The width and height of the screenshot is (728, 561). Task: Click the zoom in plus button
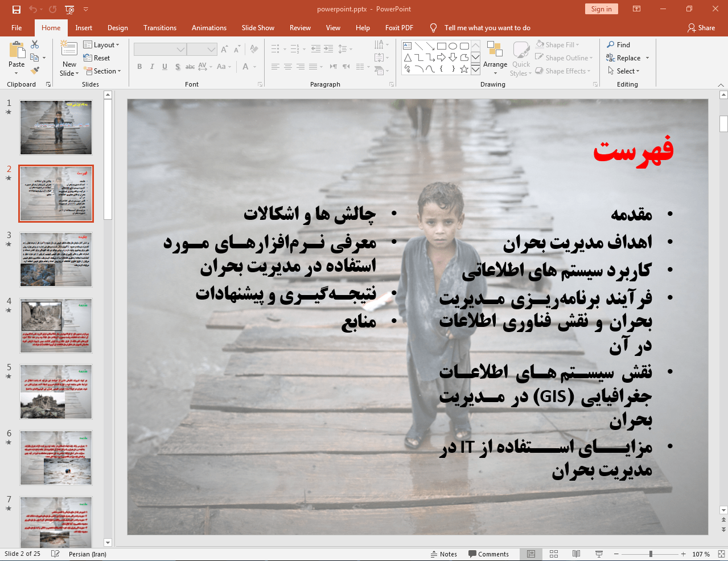tap(683, 554)
